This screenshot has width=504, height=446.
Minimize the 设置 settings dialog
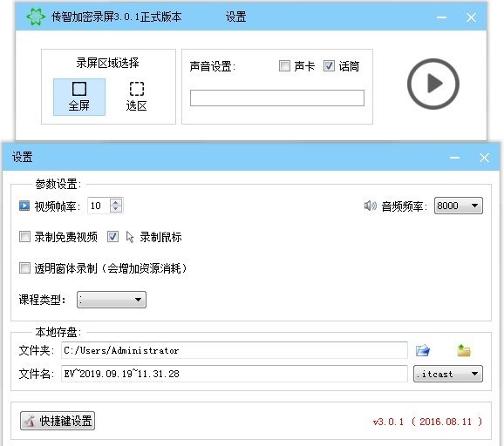tap(454, 158)
